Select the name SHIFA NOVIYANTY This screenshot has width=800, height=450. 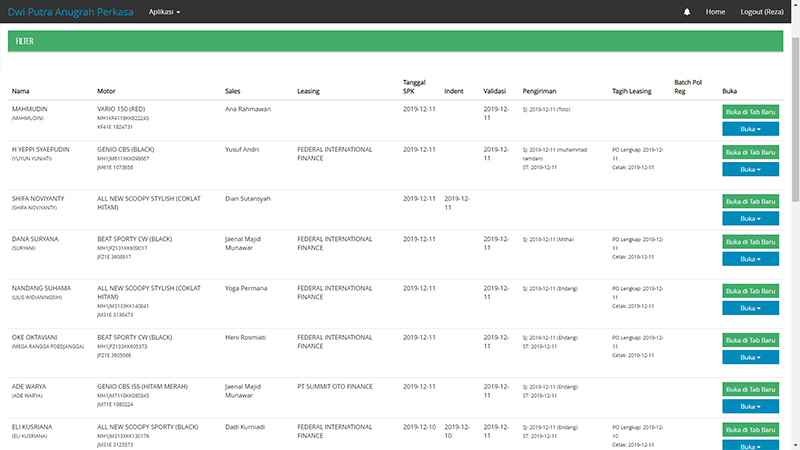tap(37, 199)
